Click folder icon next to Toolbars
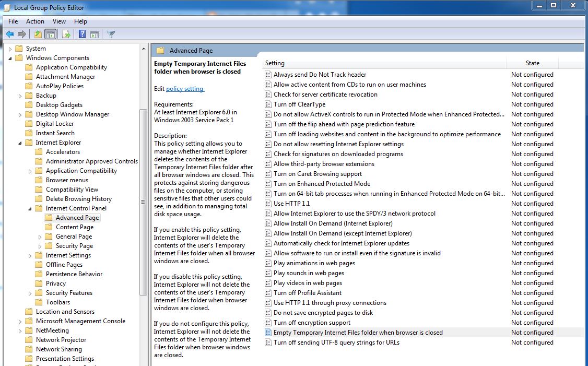The width and height of the screenshot is (588, 366). [x=39, y=302]
